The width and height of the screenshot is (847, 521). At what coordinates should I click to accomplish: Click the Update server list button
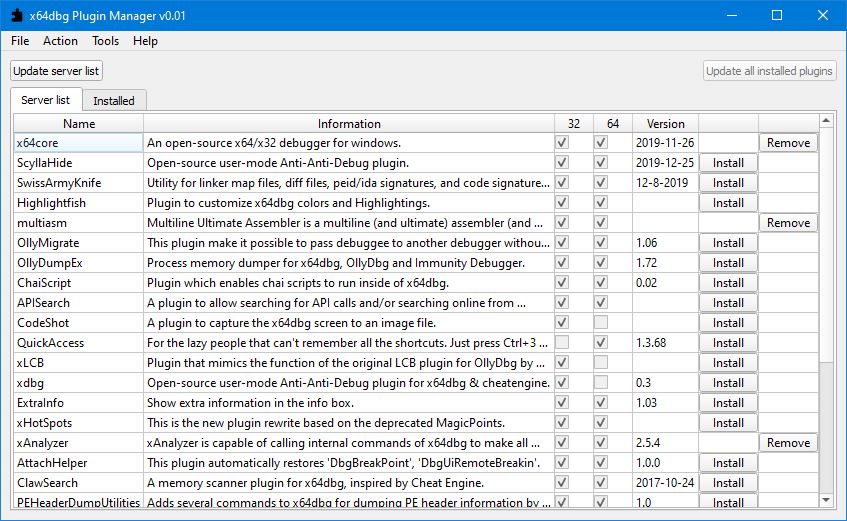click(56, 71)
